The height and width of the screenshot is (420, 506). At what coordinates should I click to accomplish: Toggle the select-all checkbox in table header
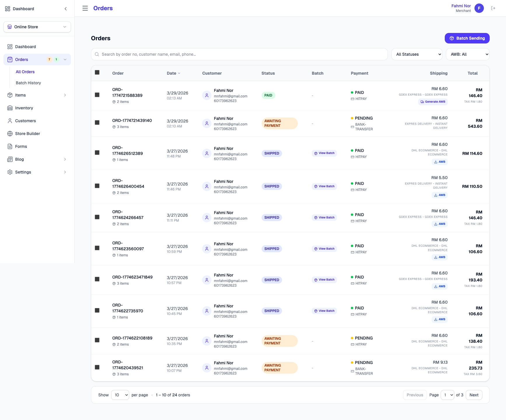[97, 72]
